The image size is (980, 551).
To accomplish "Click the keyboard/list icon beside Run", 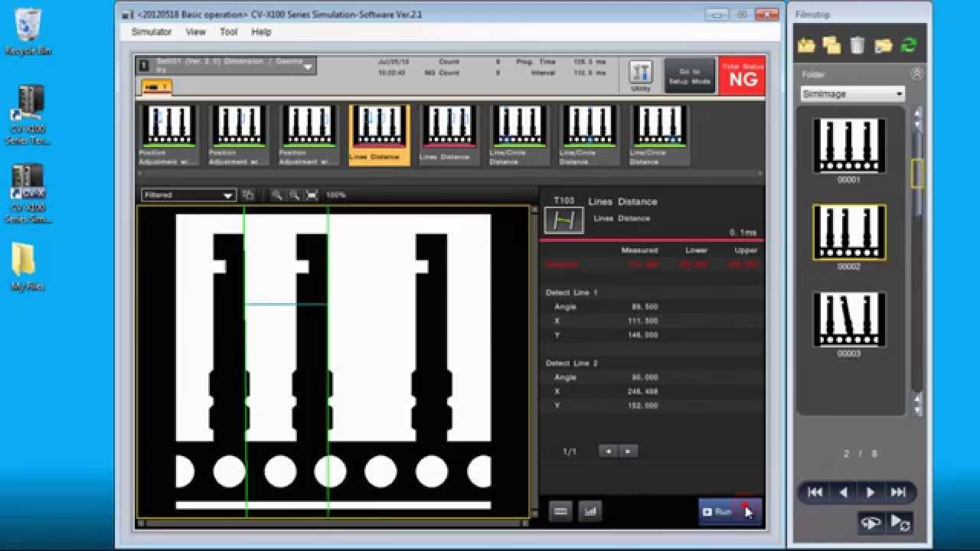I will (x=560, y=511).
